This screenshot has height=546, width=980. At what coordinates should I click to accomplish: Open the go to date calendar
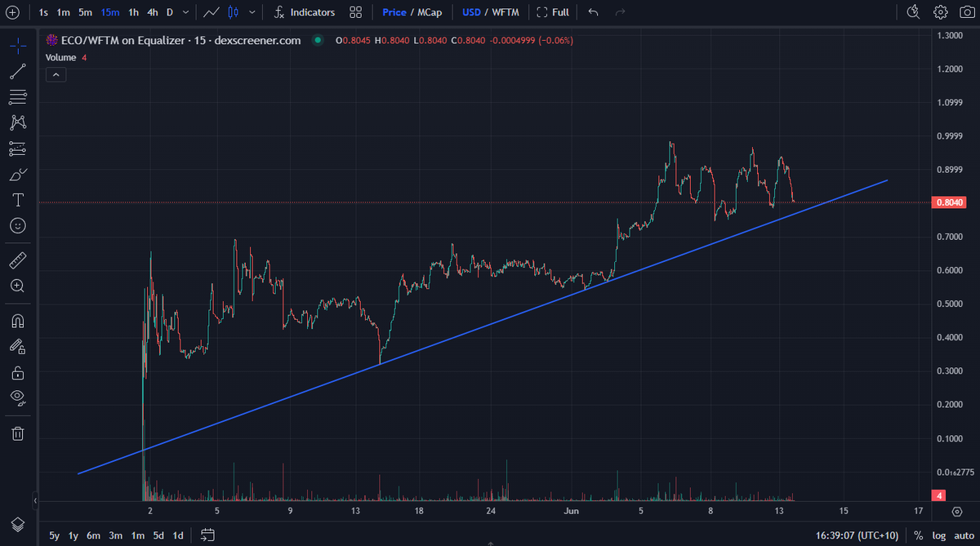pos(207,535)
